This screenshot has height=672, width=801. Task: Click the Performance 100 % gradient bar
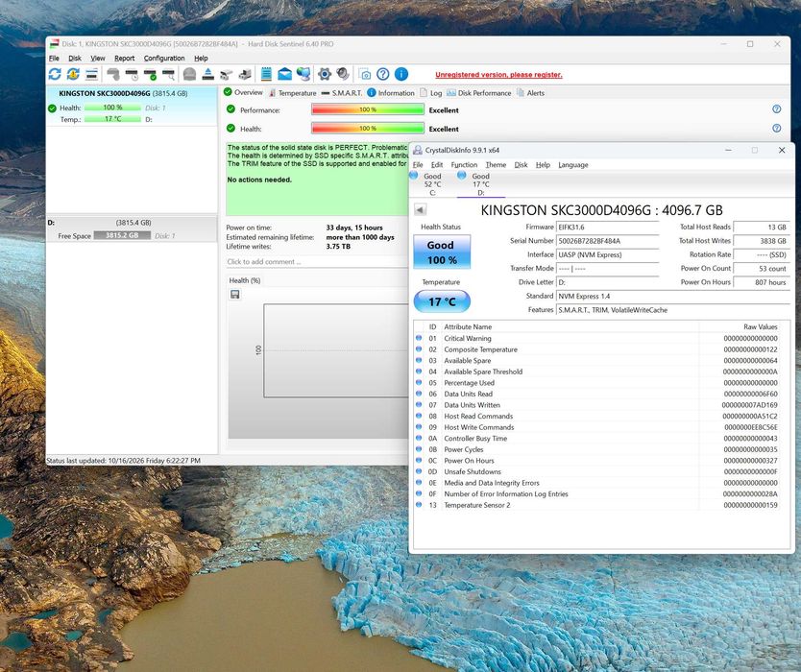[368, 109]
